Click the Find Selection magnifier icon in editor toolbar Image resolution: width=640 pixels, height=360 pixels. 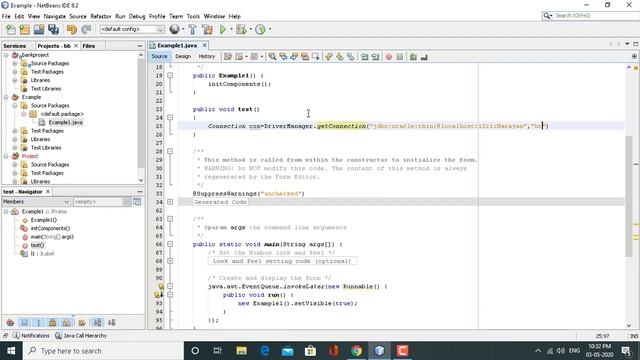[x=272, y=57]
